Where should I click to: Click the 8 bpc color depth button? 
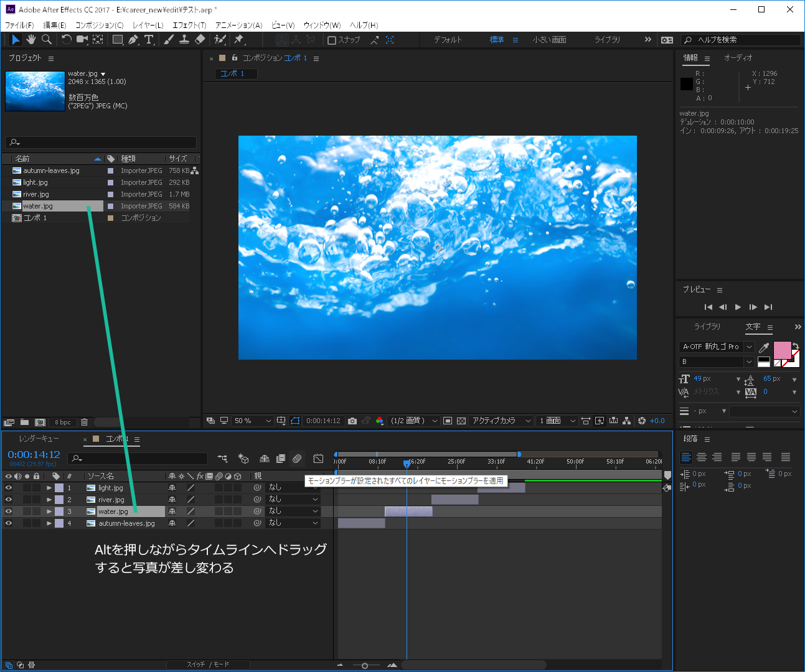[x=63, y=422]
